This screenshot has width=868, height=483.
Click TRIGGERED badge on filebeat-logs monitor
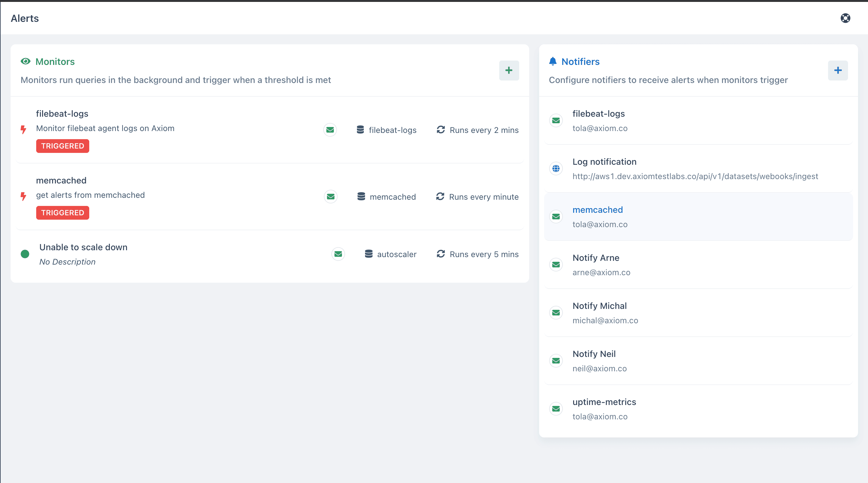(63, 146)
